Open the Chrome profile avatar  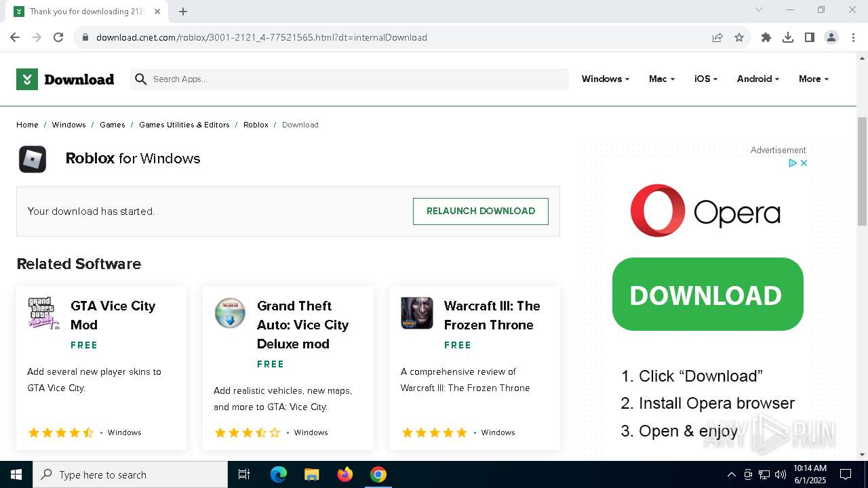(x=831, y=37)
